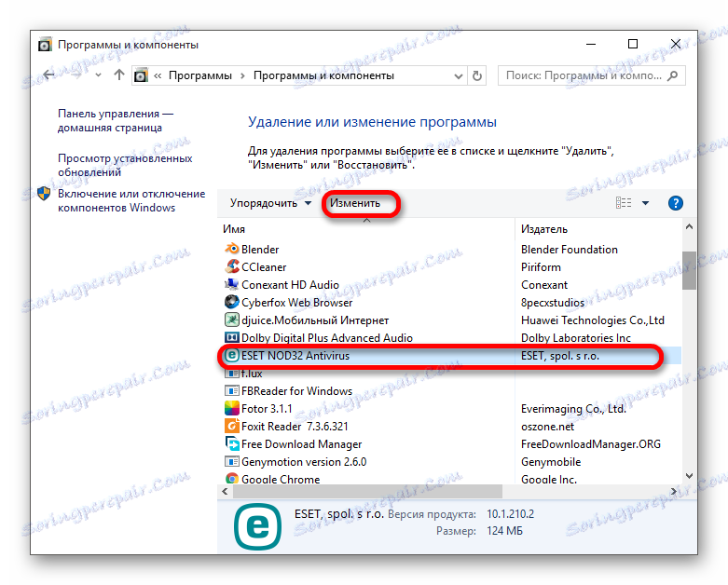Click the Cyberfox Web Browser icon
This screenshot has width=728, height=585.
click(232, 302)
